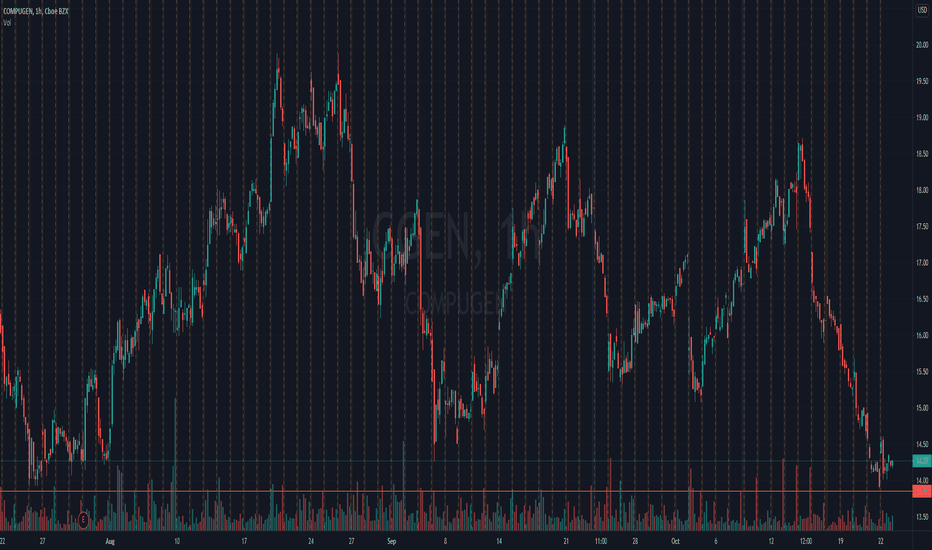Click the 8 date label on time axis
Image resolution: width=932 pixels, height=550 pixels.
445,542
